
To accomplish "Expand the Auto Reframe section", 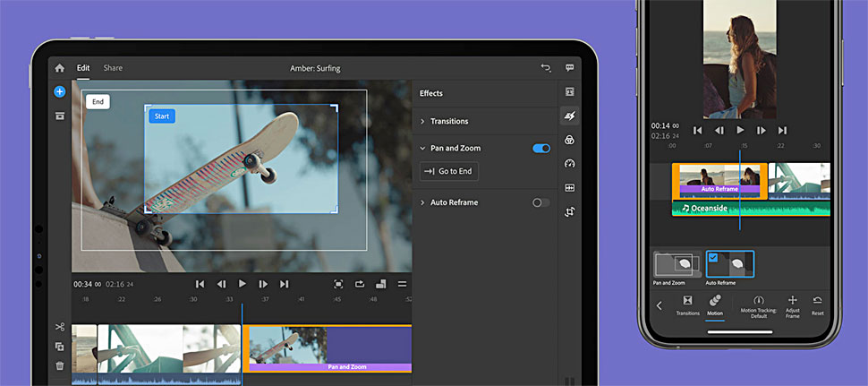I will (422, 202).
